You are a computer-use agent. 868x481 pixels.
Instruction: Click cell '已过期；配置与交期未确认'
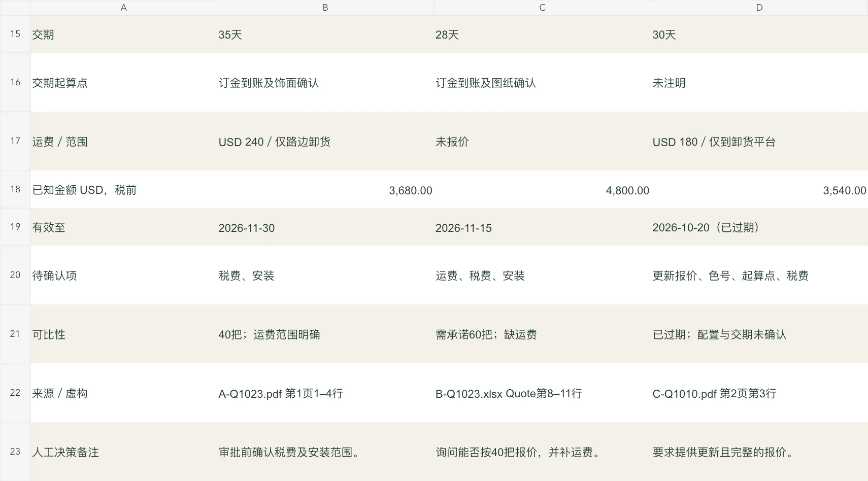pos(759,334)
